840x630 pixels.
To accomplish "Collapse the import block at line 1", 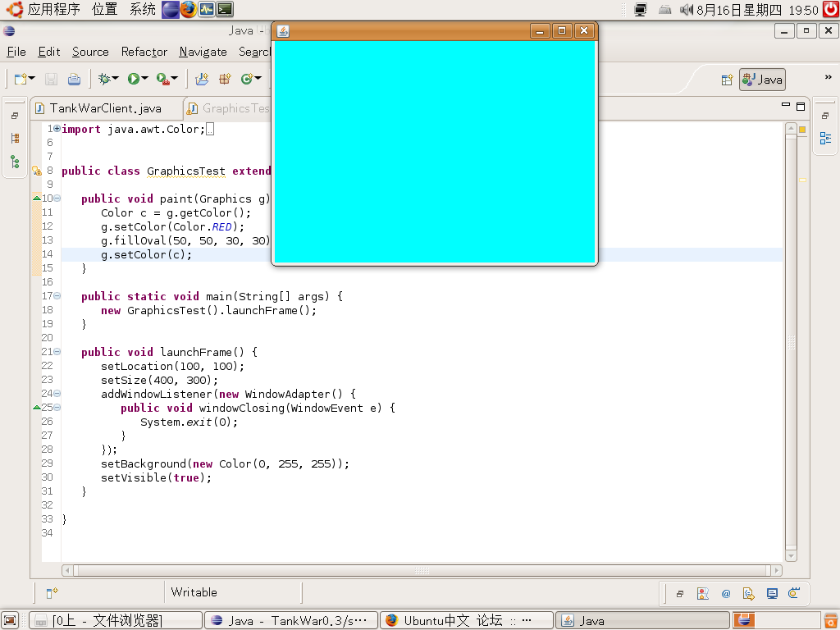I will click(57, 129).
